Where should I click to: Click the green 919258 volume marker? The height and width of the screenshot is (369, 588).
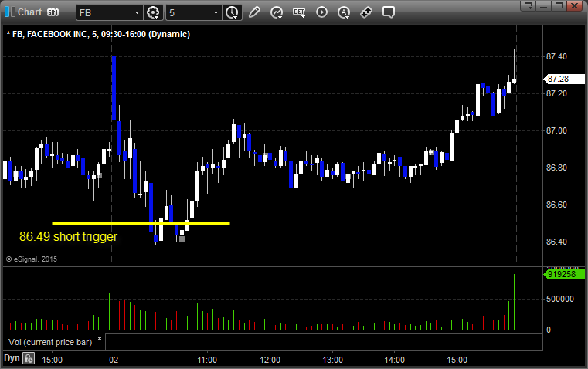point(564,274)
